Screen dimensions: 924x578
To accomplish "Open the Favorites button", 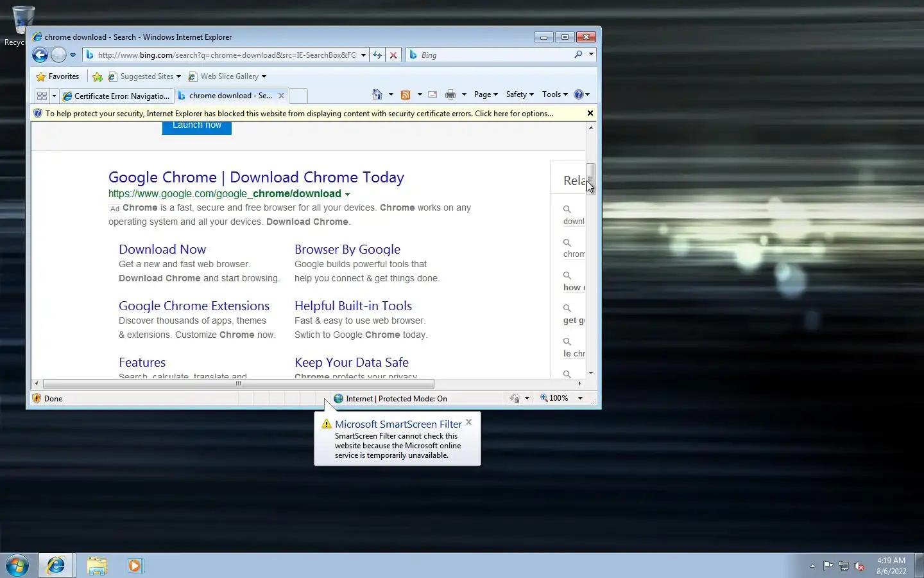I will pyautogui.click(x=58, y=76).
